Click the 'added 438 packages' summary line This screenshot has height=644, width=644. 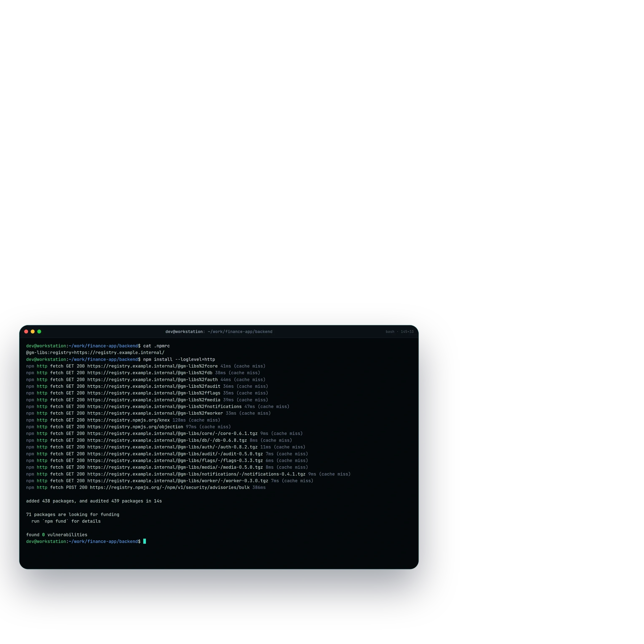[94, 501]
